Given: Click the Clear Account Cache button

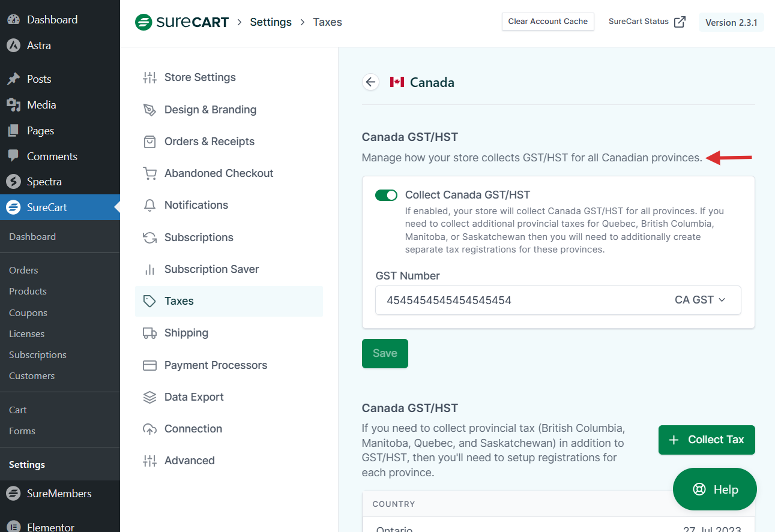Looking at the screenshot, I should (x=547, y=22).
